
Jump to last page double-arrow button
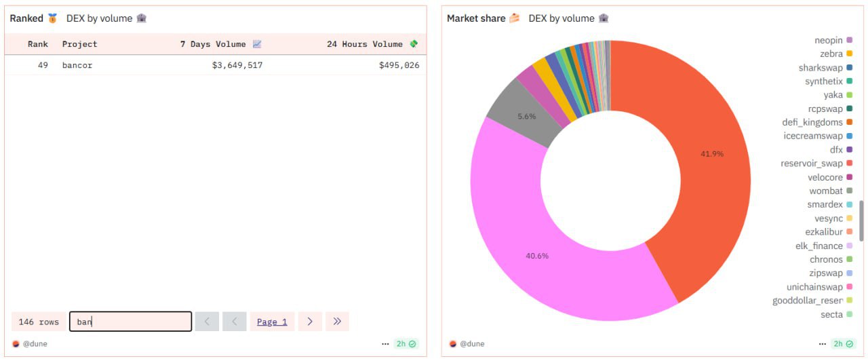[x=337, y=322]
